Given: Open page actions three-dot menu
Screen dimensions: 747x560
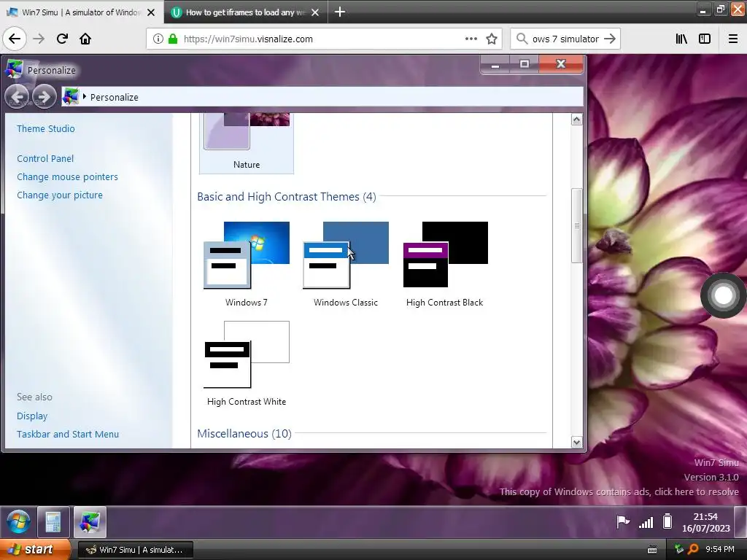Looking at the screenshot, I should pos(471,39).
